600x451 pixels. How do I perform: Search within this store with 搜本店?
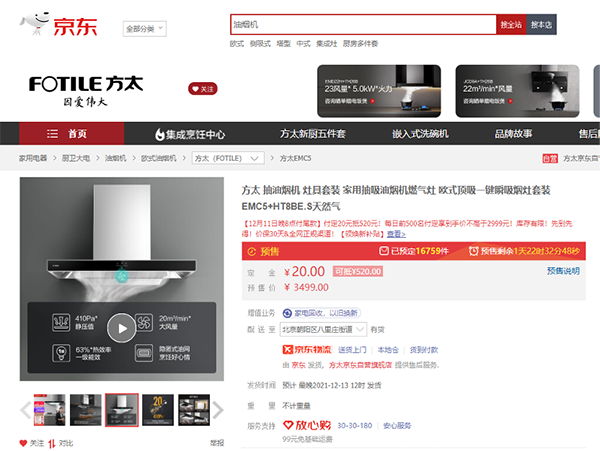click(541, 24)
